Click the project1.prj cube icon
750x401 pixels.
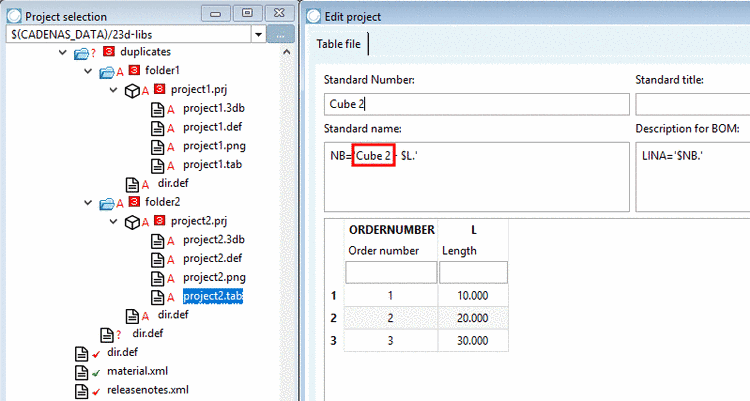132,90
